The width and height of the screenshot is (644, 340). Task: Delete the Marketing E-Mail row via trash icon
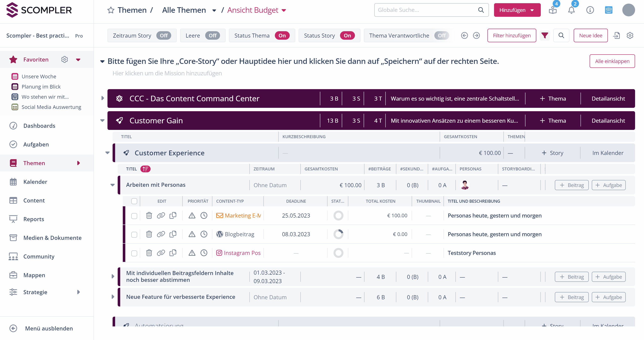[x=149, y=215]
